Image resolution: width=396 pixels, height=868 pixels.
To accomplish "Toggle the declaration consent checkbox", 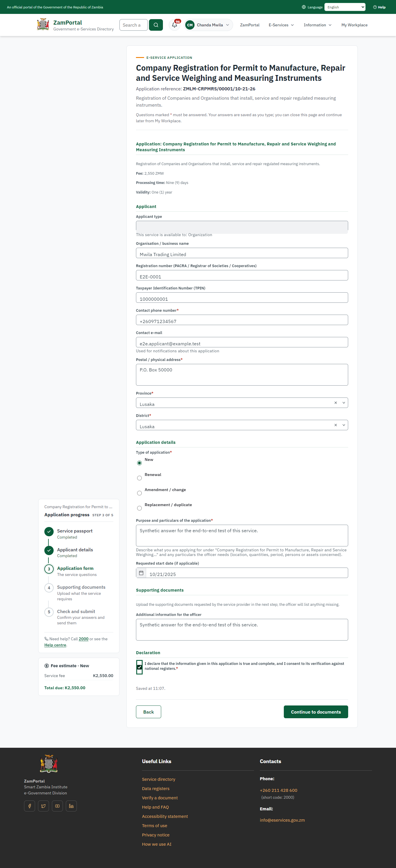I will click(139, 667).
